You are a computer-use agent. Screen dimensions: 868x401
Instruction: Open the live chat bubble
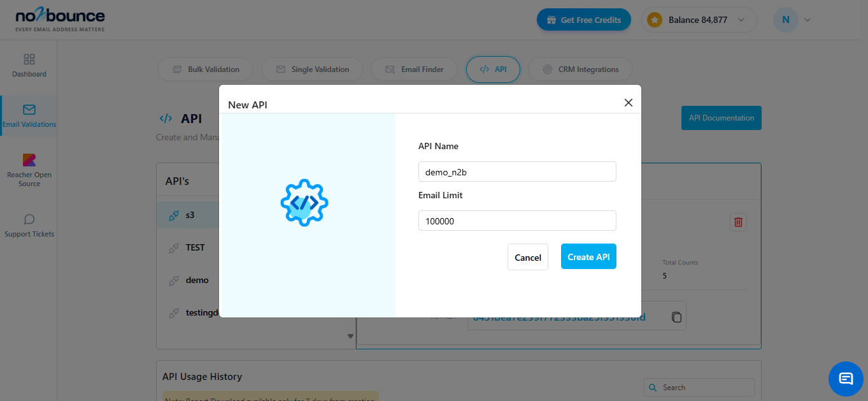click(x=845, y=379)
